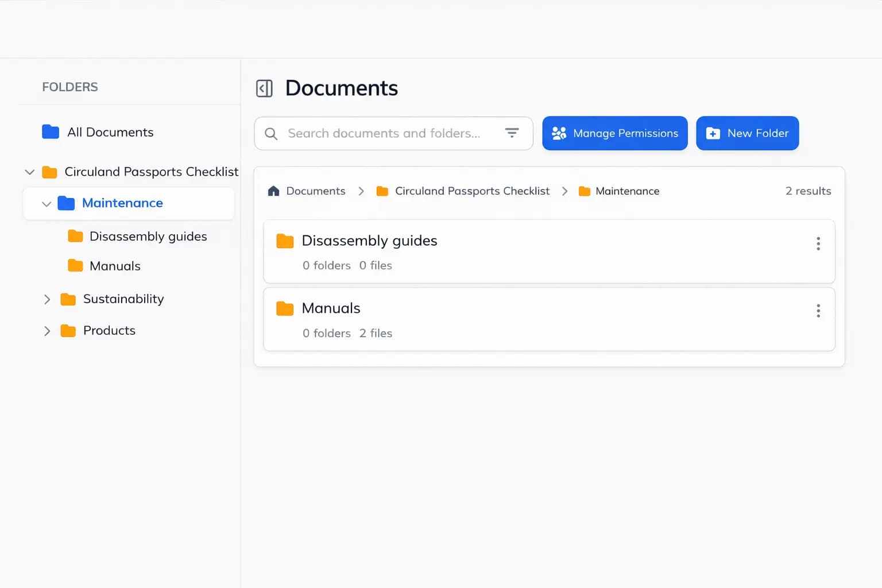Screen dimensions: 882x588
Task: Click folder icon on Manuals card
Action: coord(285,309)
